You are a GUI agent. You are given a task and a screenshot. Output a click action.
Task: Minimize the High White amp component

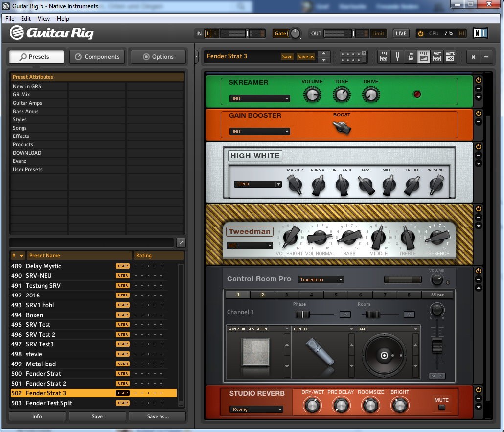tap(478, 155)
